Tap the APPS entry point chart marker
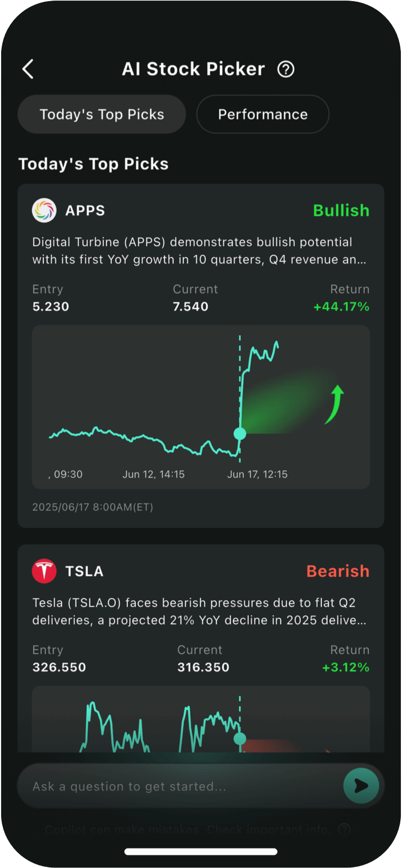Screen dimensions: 402x868 [x=240, y=433]
